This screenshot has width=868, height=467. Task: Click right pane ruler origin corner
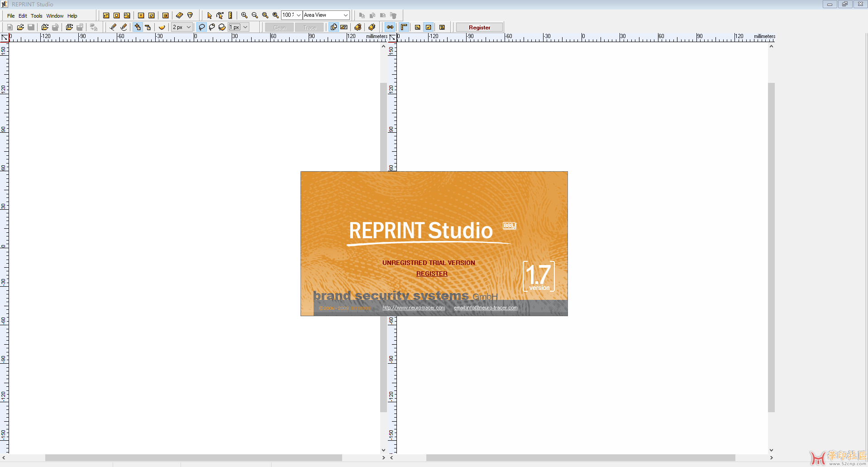pos(392,38)
